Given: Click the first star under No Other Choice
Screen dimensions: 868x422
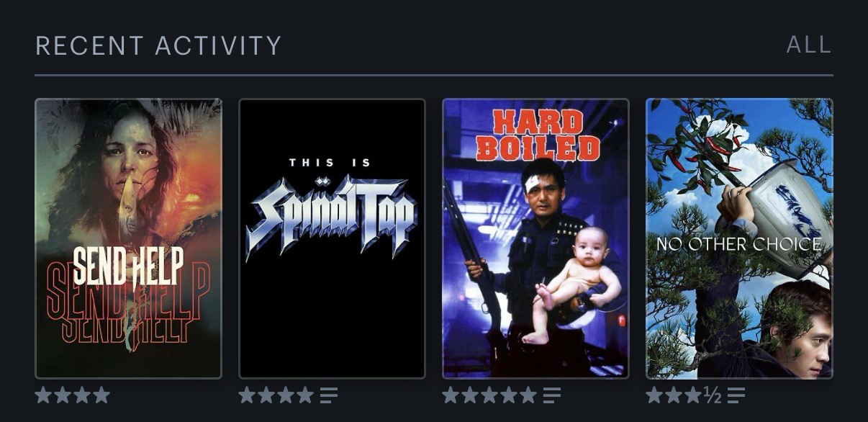Looking at the screenshot, I should [655, 395].
